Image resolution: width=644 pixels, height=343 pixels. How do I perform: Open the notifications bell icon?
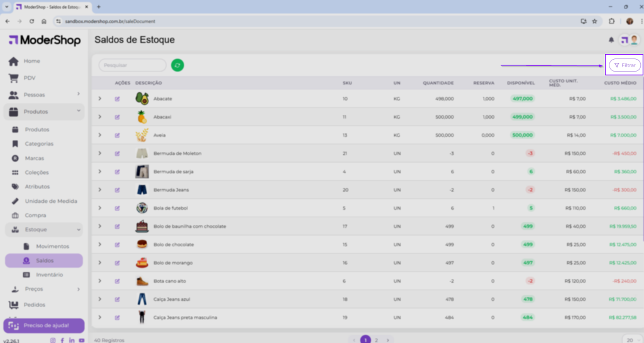(x=611, y=40)
